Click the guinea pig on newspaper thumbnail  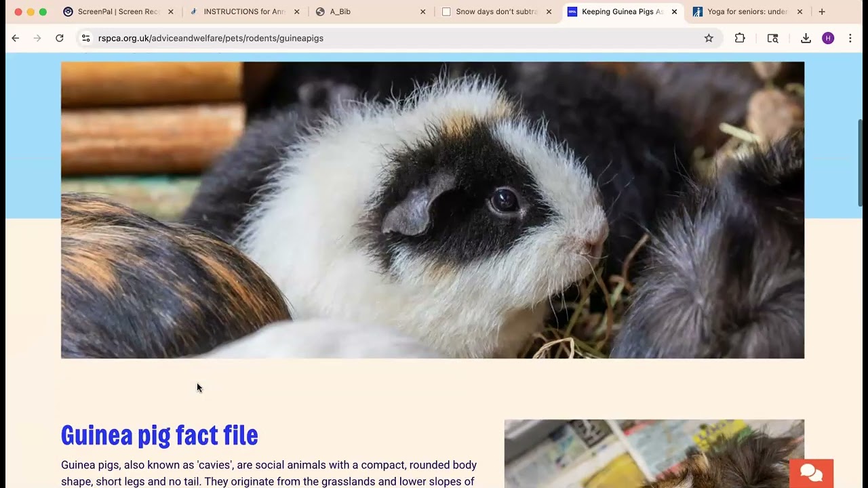(x=654, y=453)
